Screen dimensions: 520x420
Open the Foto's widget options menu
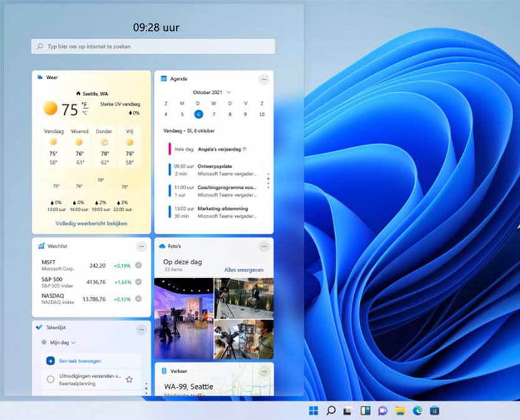tap(264, 246)
